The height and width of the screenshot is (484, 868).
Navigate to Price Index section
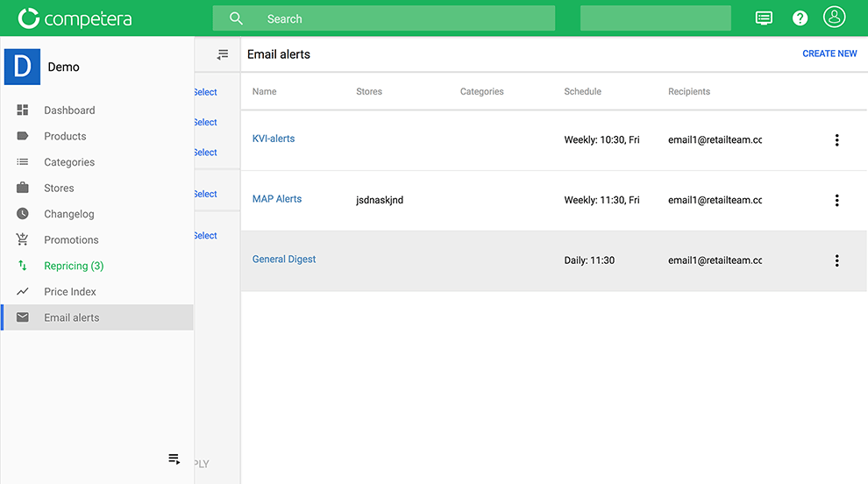(x=70, y=292)
